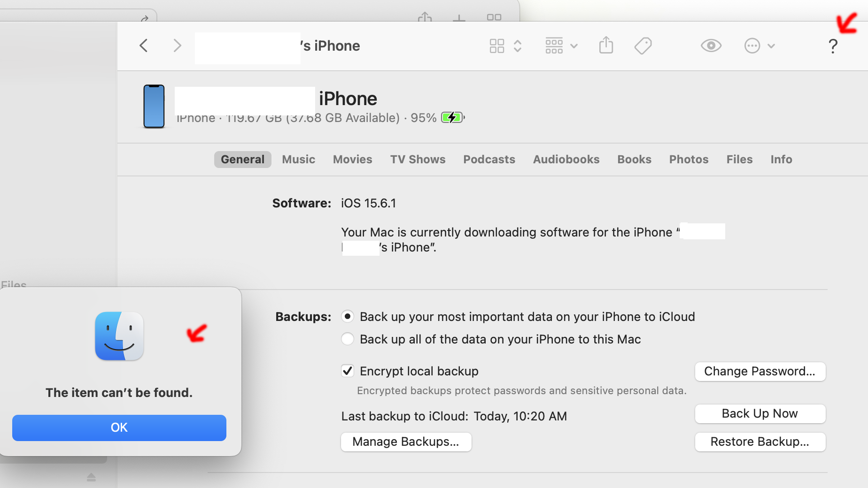Screen dimensions: 868x488
Task: Click 'The item can't be found.' message
Action: point(119,393)
